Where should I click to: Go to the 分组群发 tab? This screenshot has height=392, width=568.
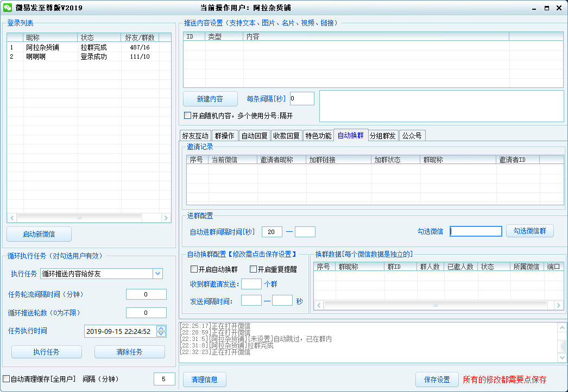point(383,136)
